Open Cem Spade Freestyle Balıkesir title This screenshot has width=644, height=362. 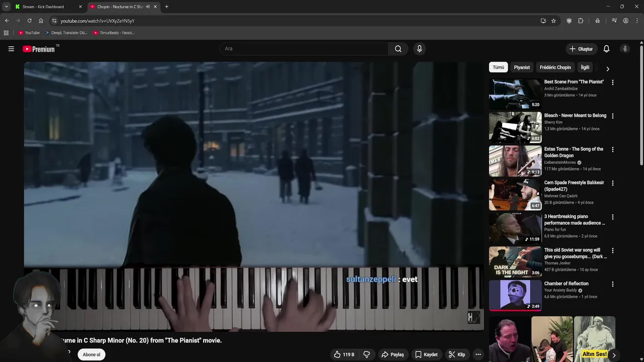coord(574,186)
